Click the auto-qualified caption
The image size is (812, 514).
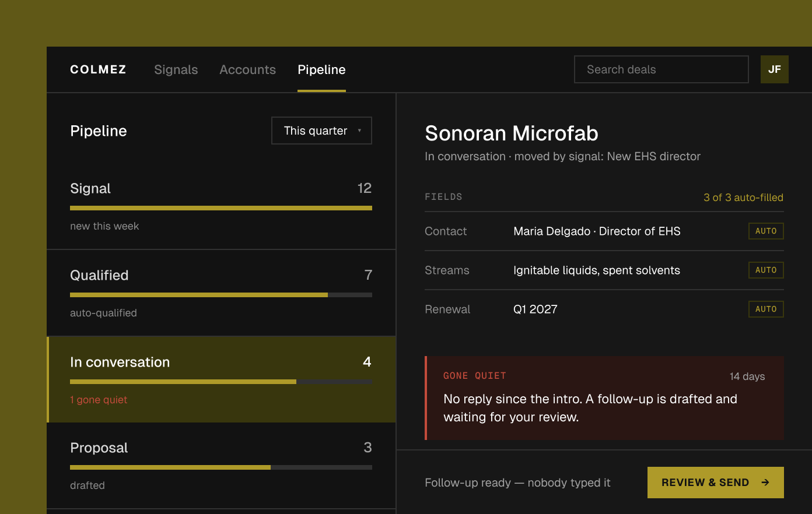[x=103, y=313]
